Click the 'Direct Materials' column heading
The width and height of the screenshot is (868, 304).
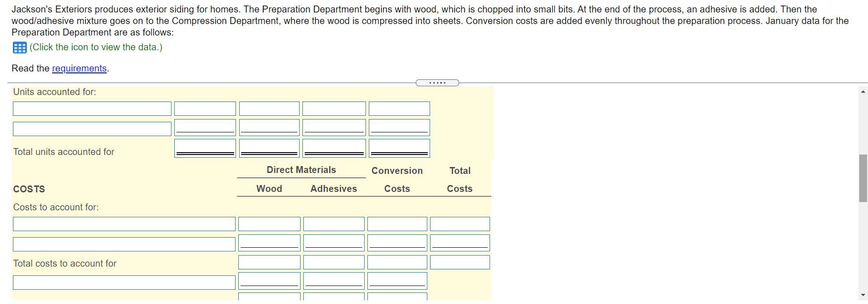click(x=301, y=170)
